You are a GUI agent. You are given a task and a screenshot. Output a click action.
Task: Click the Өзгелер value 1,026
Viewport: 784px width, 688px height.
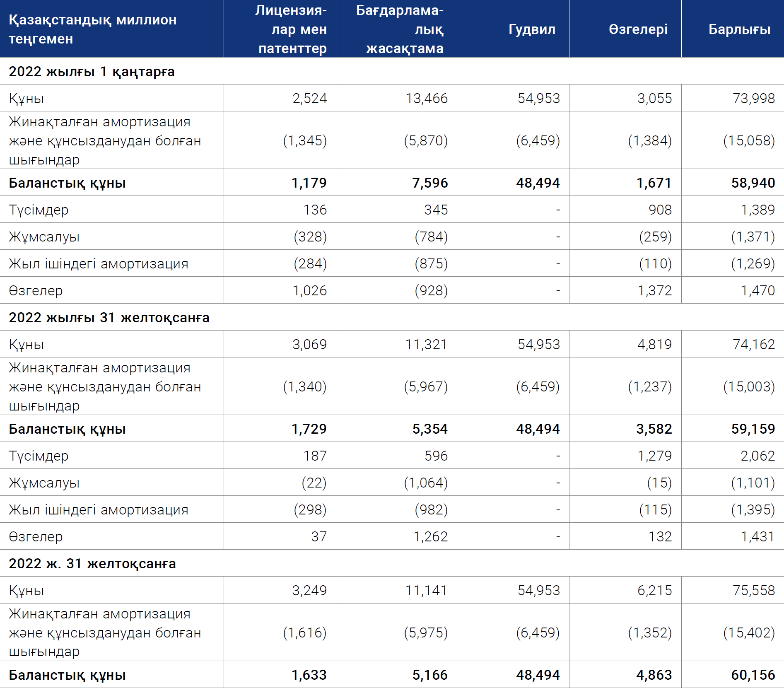309,290
